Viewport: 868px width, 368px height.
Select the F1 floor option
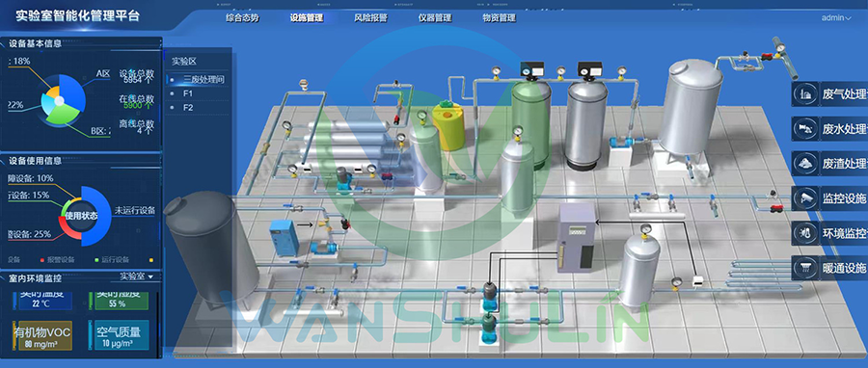(188, 94)
